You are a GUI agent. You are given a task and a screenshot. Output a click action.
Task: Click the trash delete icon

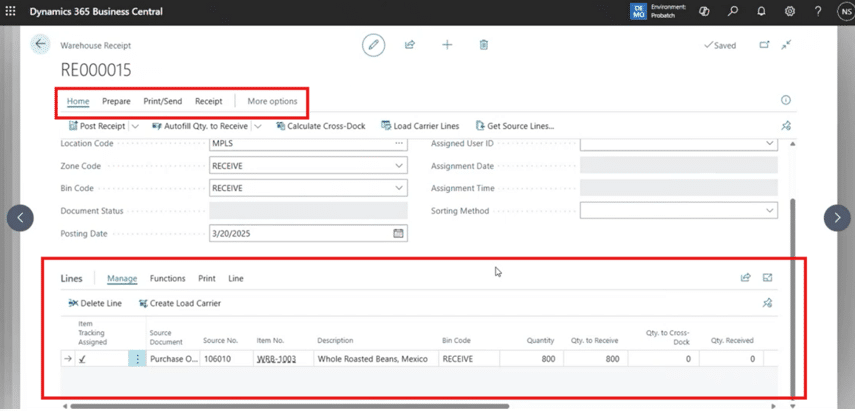(x=484, y=45)
